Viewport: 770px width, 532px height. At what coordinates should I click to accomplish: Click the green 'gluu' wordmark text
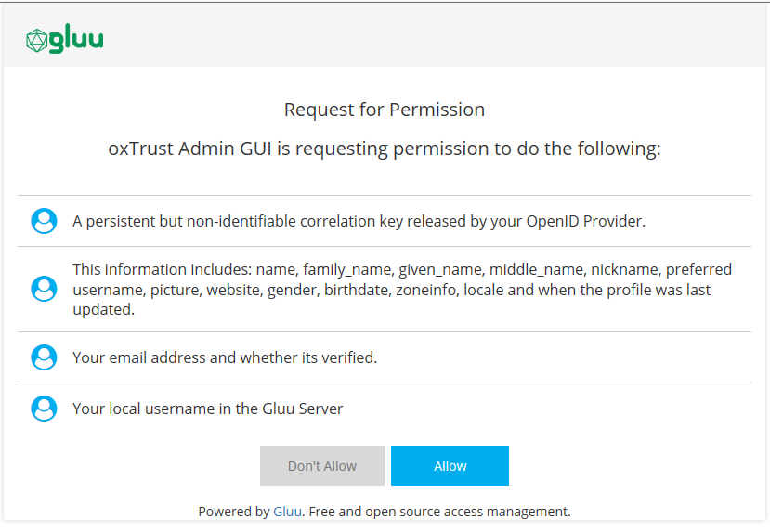pyautogui.click(x=76, y=40)
